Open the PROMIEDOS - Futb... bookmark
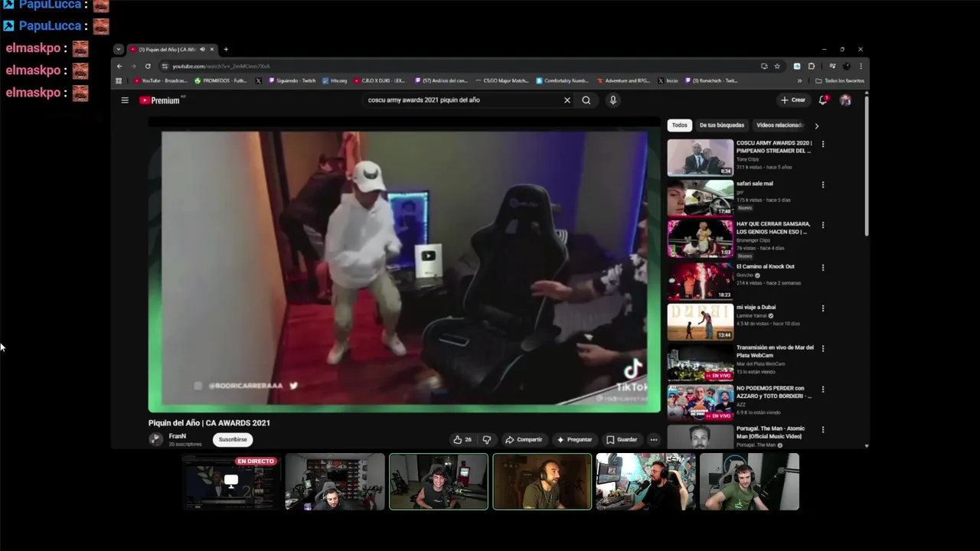980x551 pixels. click(221, 80)
